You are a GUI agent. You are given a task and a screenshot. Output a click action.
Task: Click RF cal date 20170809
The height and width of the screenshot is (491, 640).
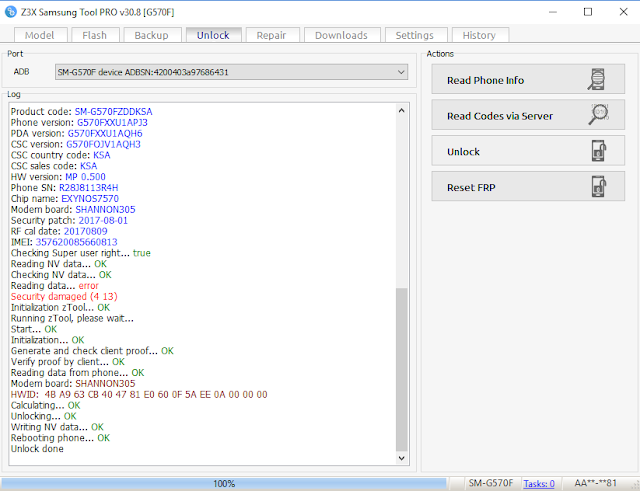point(85,231)
